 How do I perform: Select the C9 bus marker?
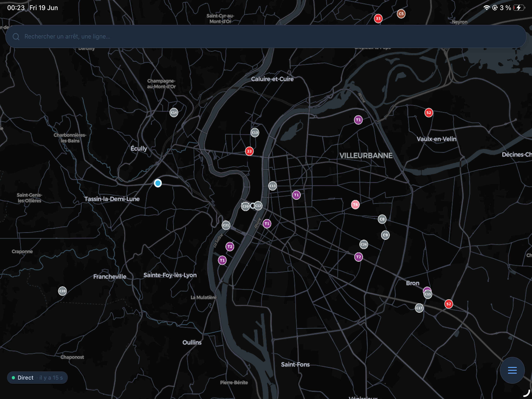[385, 235]
